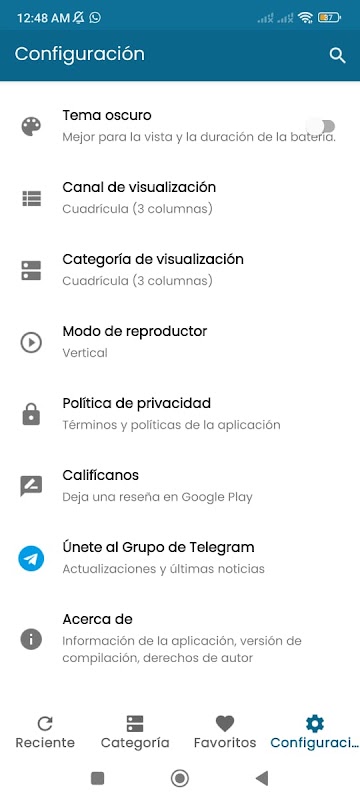
Task: Tap the palette icon beside Tema oscuro
Action: click(x=31, y=126)
